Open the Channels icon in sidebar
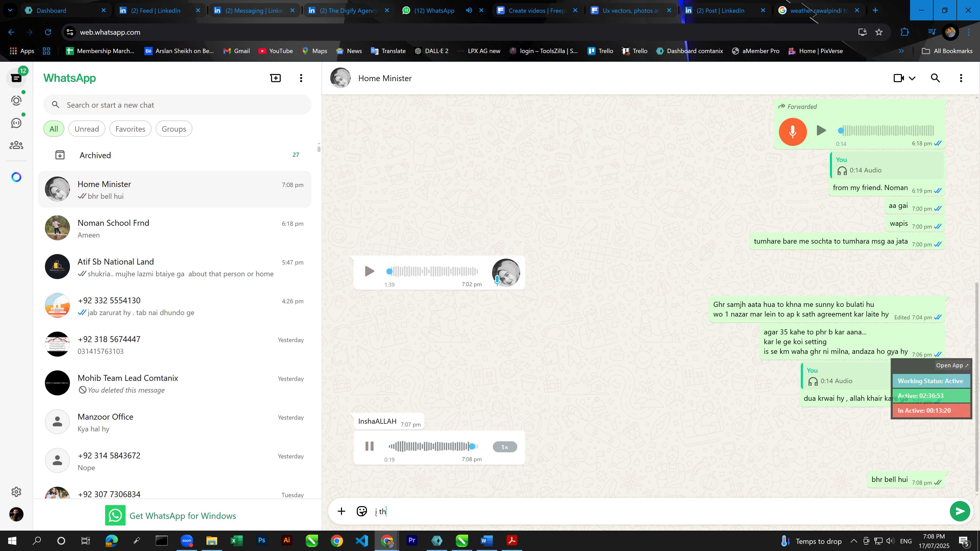The width and height of the screenshot is (980, 551). coord(16,123)
